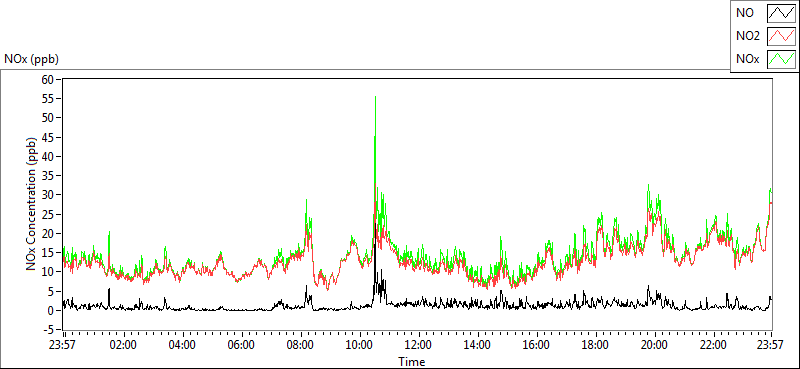This screenshot has width=800, height=369.
Task: Click the 20:00 x-axis tick label
Action: coord(655,344)
